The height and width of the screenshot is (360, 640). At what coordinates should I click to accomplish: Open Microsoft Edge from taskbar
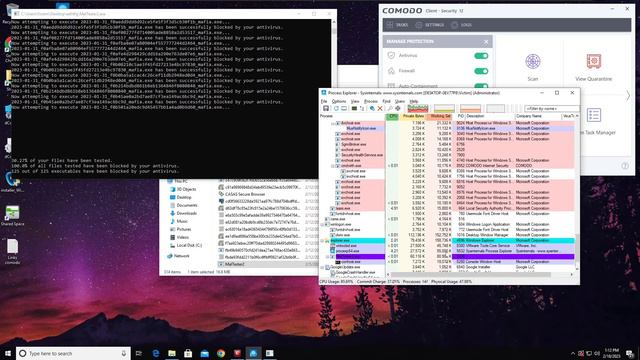tap(156, 353)
